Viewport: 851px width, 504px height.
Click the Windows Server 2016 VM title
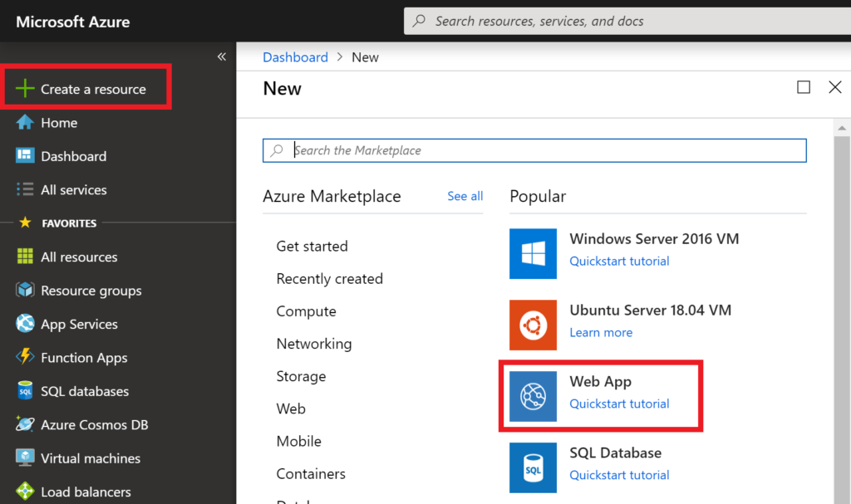point(654,238)
